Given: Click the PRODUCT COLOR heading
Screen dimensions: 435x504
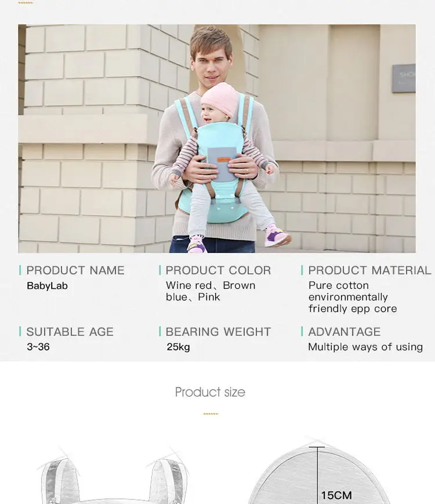Looking at the screenshot, I should (x=218, y=270).
